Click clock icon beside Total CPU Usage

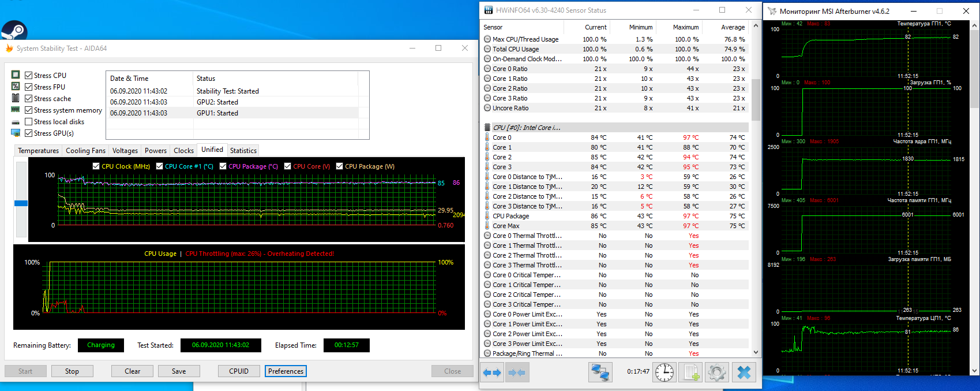tap(487, 49)
